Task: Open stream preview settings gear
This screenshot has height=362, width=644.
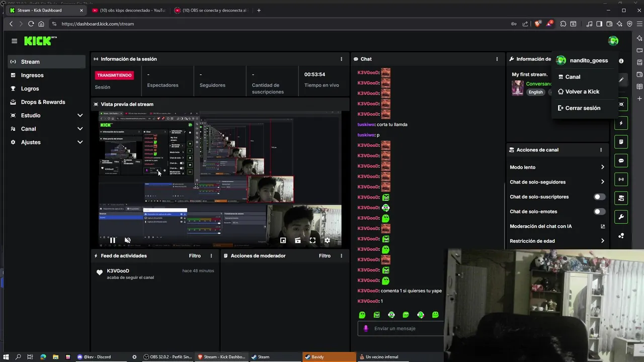Action: (327, 240)
